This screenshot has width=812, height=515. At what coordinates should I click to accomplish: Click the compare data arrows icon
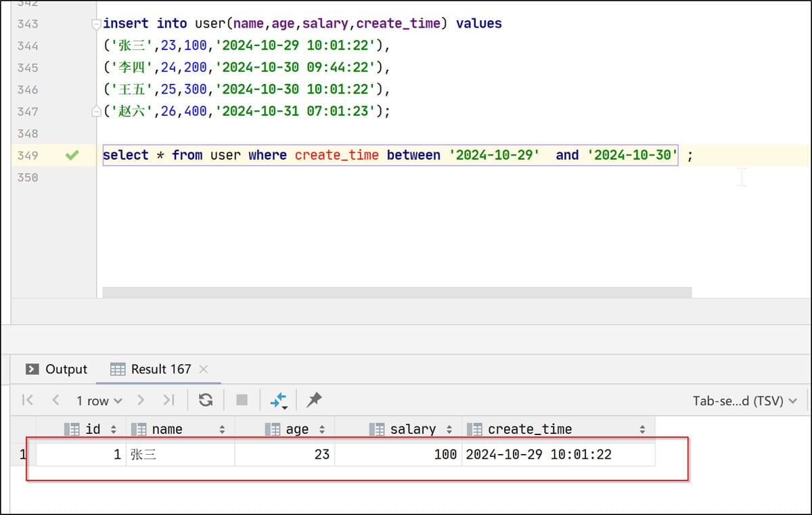coord(279,400)
